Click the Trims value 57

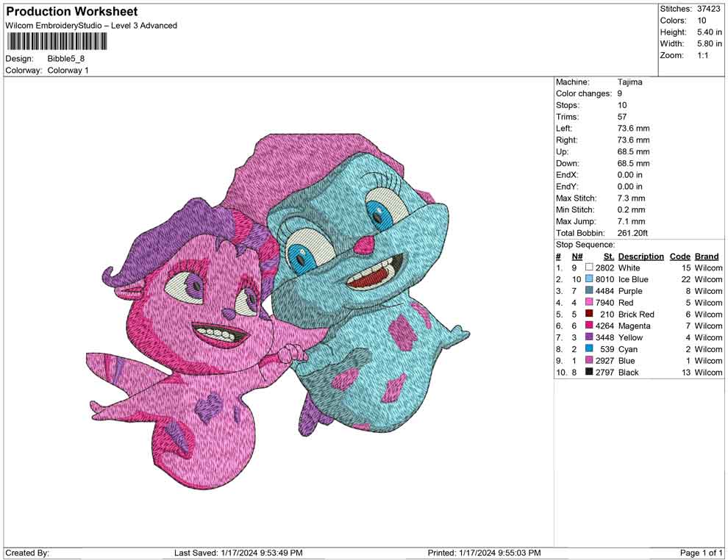point(622,117)
